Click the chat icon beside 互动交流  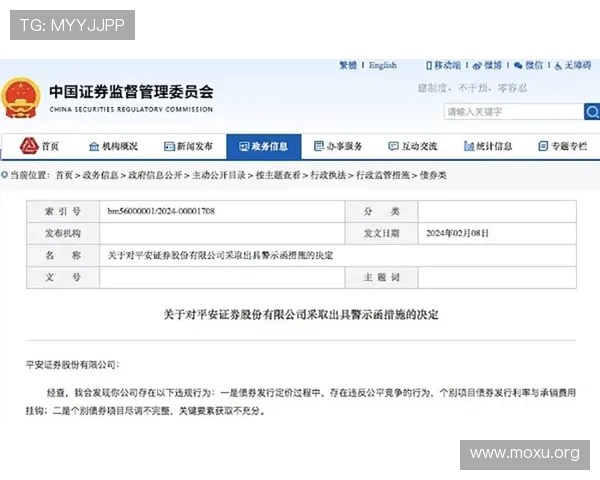[x=393, y=146]
